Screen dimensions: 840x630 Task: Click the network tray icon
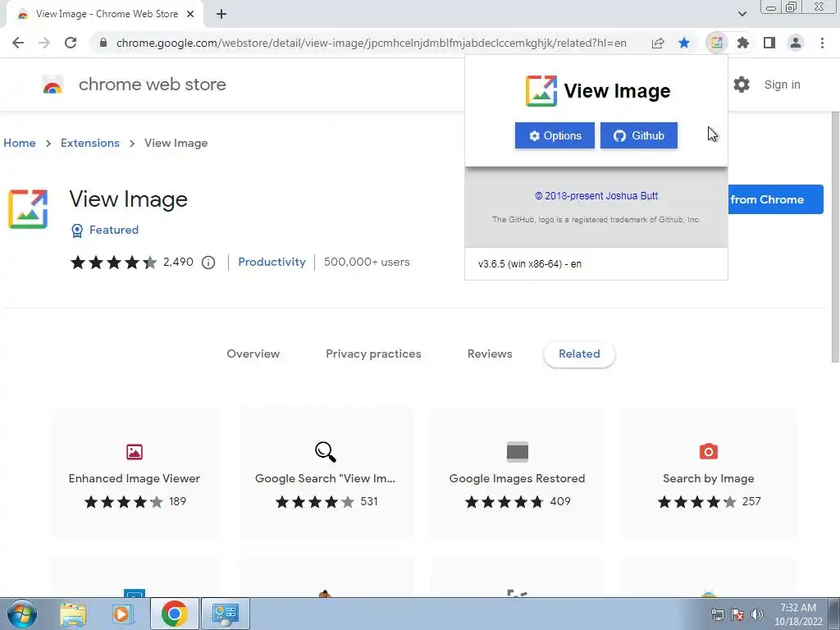tap(717, 614)
